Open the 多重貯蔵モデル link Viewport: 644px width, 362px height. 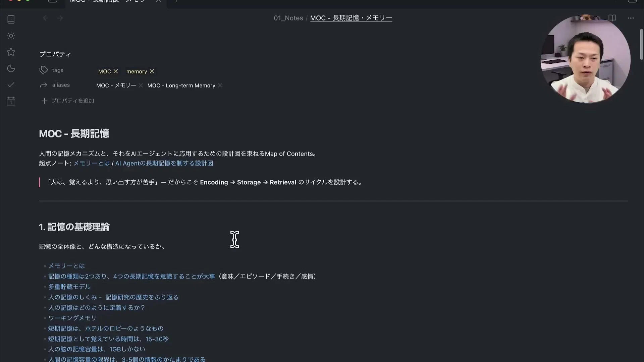pyautogui.click(x=69, y=287)
